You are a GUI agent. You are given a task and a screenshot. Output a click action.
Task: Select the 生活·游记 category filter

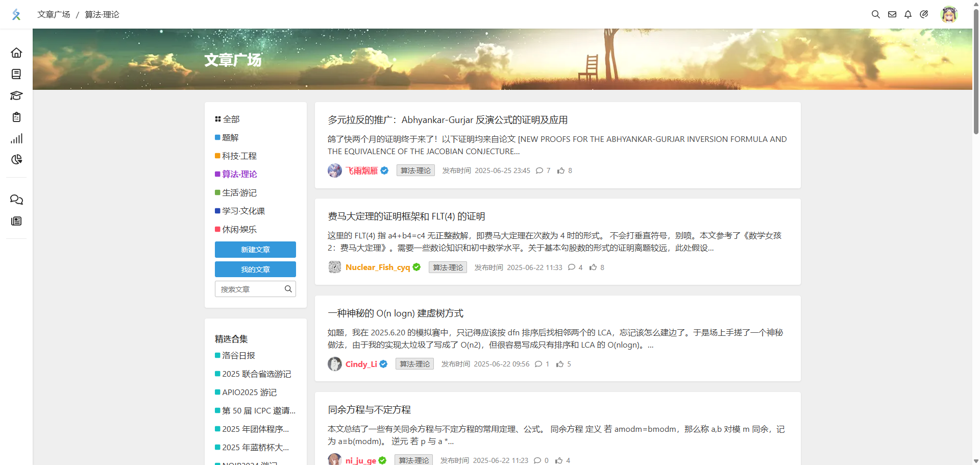(x=239, y=192)
